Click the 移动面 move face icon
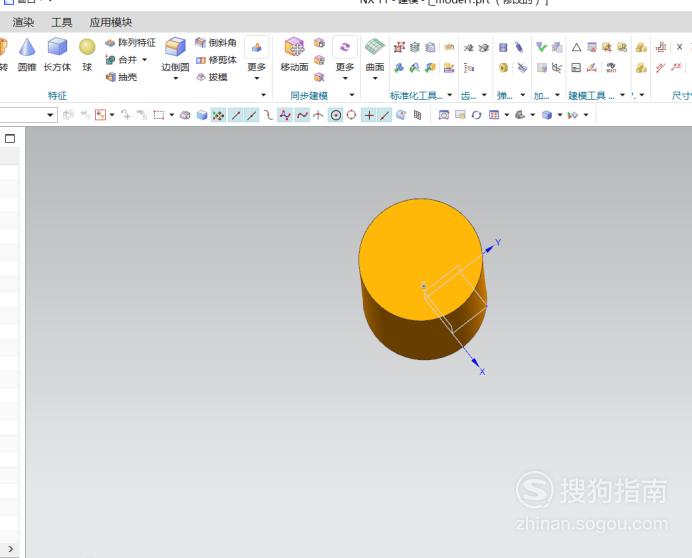This screenshot has width=692, height=558. pyautogui.click(x=294, y=46)
